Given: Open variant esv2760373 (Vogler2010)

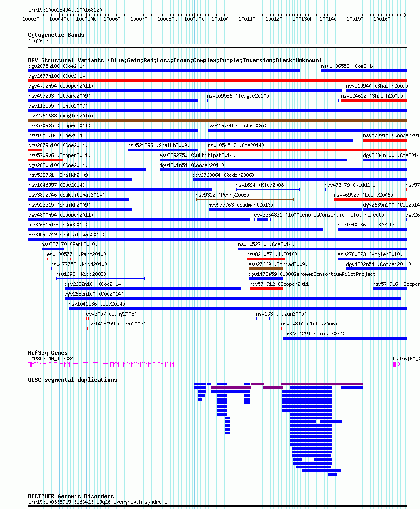Looking at the screenshot, I should click(x=370, y=255).
